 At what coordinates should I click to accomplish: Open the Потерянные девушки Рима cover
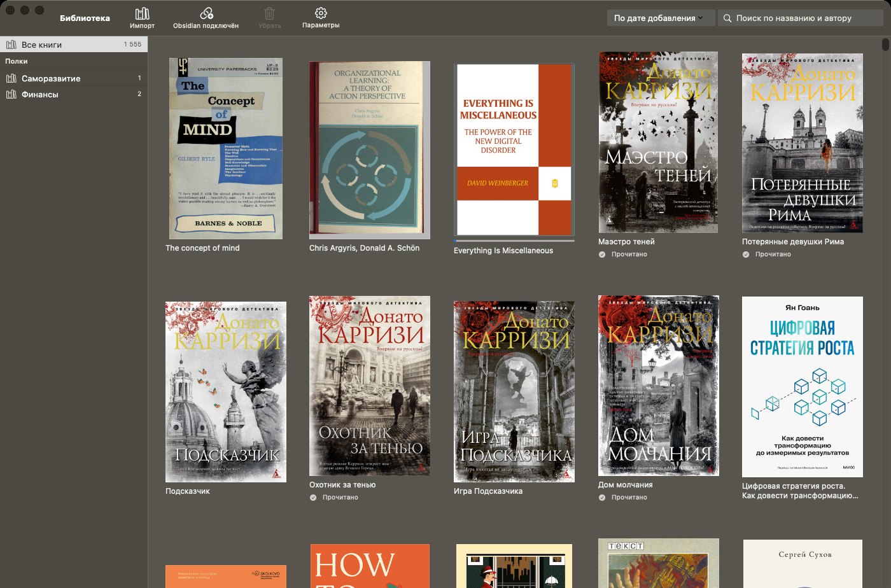click(x=803, y=143)
